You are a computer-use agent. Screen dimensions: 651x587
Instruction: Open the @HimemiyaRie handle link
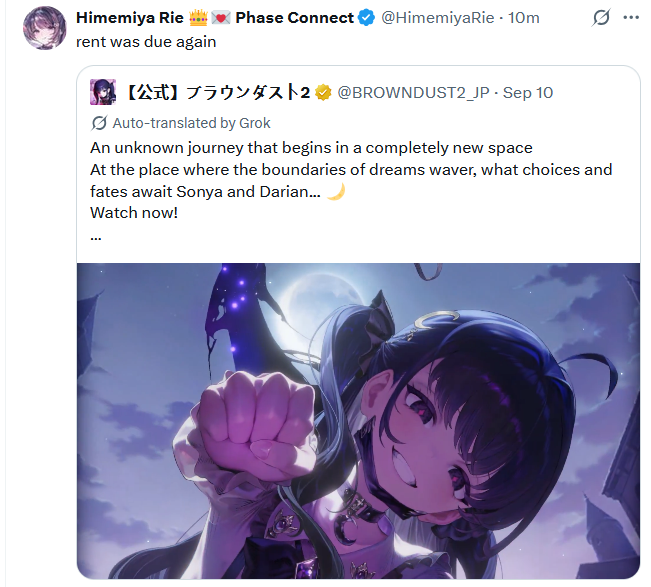[438, 18]
